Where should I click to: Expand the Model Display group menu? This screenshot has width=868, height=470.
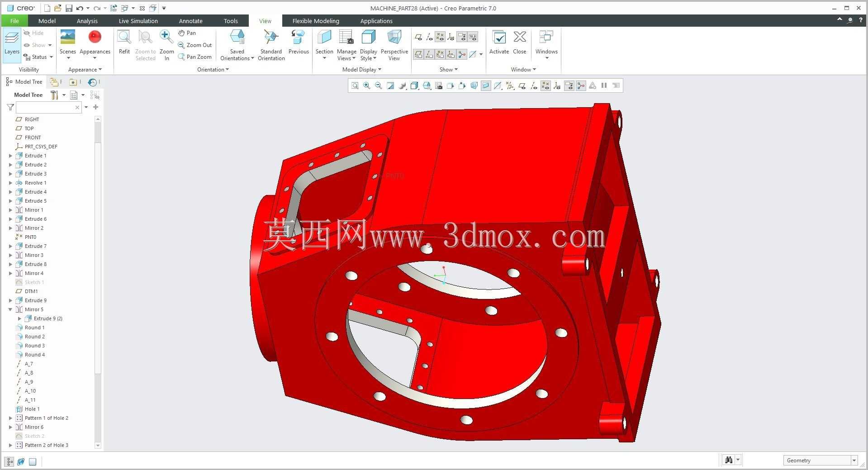point(361,70)
